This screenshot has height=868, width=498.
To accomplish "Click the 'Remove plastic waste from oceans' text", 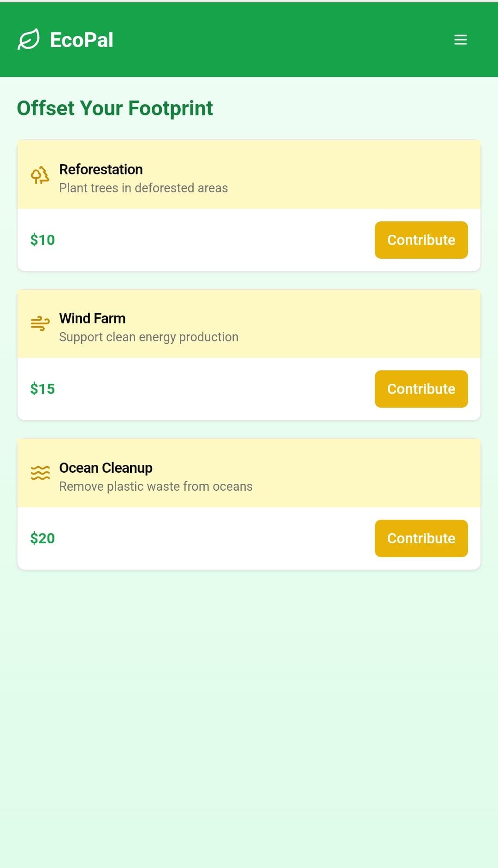I will coord(156,487).
